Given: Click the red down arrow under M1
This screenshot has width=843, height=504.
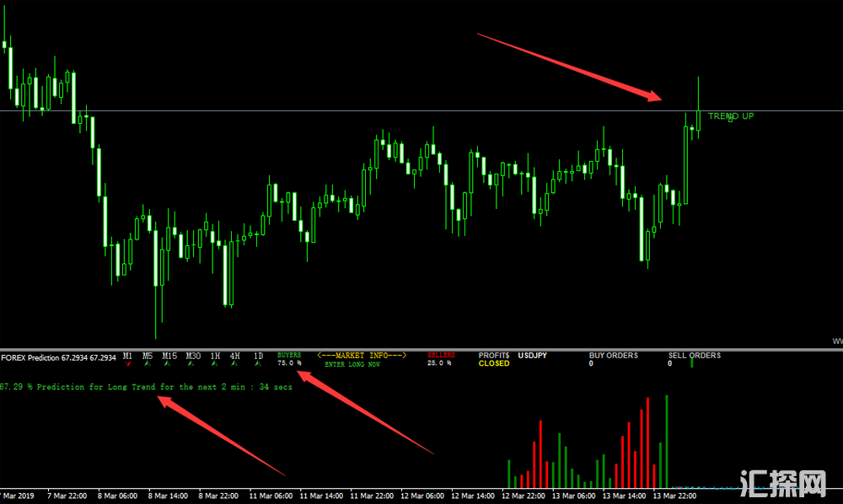Looking at the screenshot, I should [128, 365].
